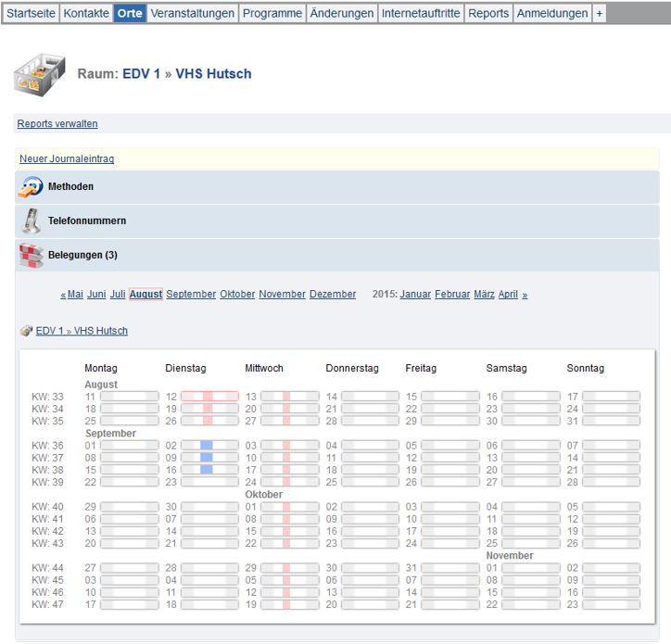Go to previous months with « arrow
Image resolution: width=671 pixels, height=644 pixels.
(x=63, y=295)
